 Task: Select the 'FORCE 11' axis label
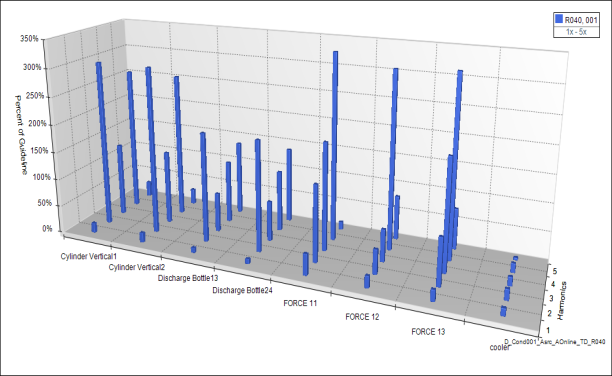(x=300, y=303)
